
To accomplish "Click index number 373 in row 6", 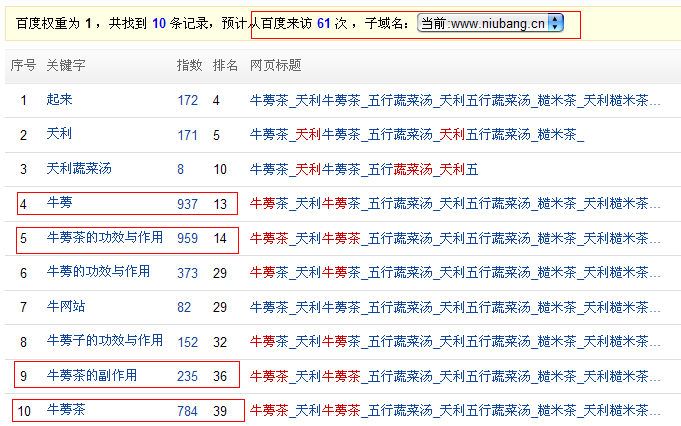I will (187, 273).
